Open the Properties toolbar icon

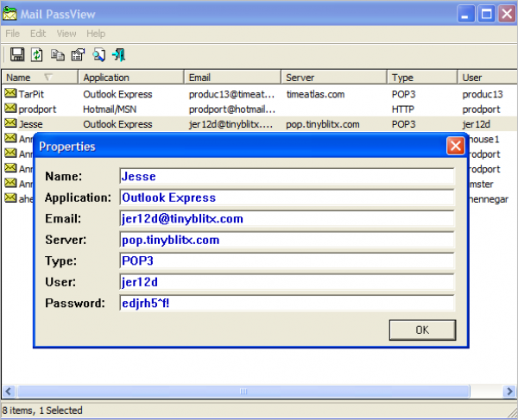(78, 55)
